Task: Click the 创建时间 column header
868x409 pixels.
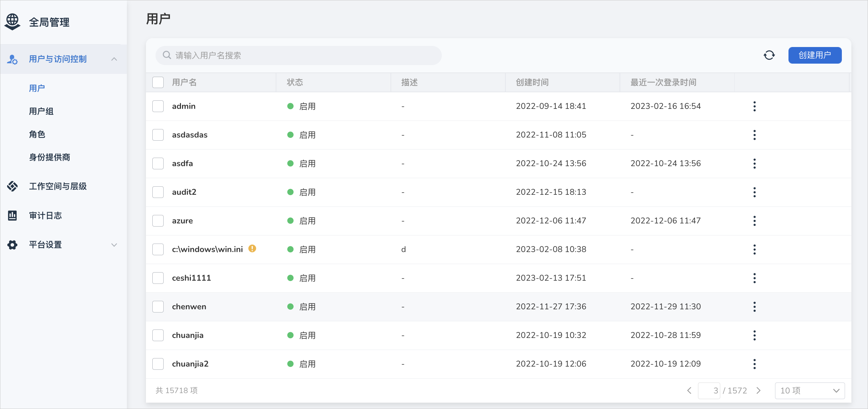Action: [x=532, y=82]
